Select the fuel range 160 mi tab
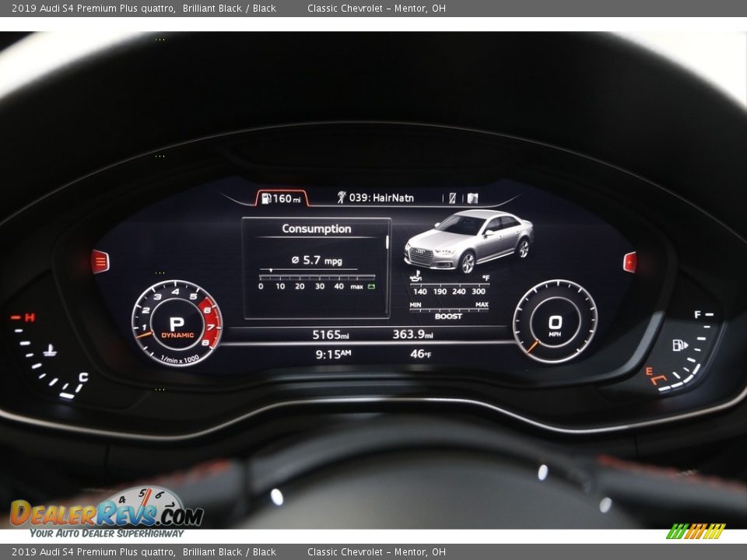The image size is (747, 560). coord(282,198)
